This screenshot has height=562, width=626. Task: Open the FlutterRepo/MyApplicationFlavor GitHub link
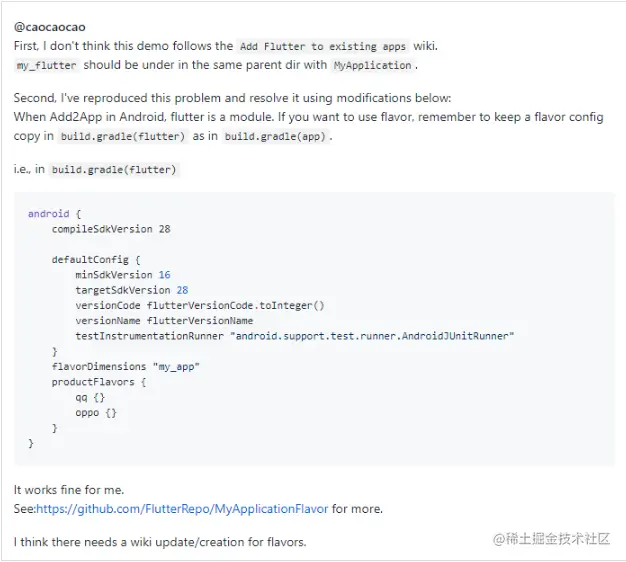[x=182, y=509]
